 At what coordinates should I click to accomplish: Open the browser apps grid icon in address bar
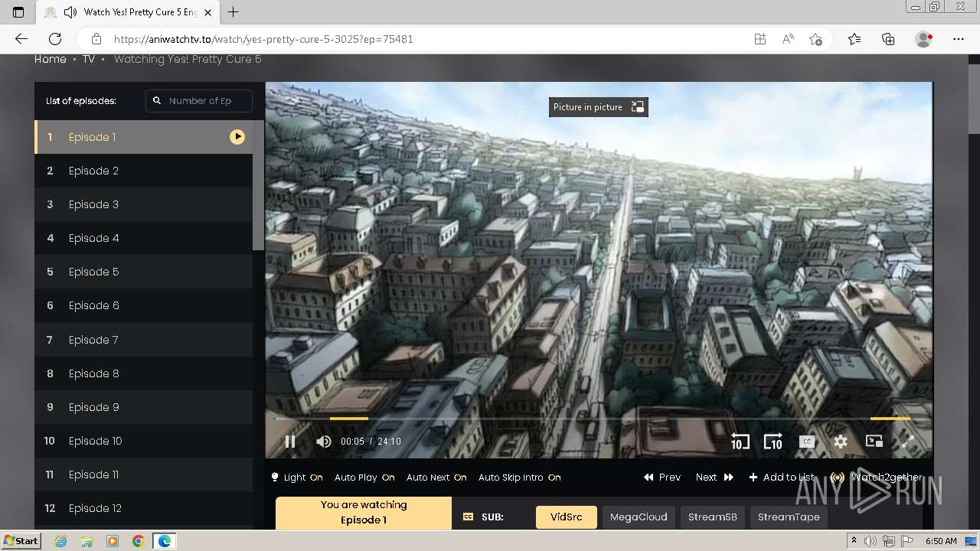click(x=760, y=39)
